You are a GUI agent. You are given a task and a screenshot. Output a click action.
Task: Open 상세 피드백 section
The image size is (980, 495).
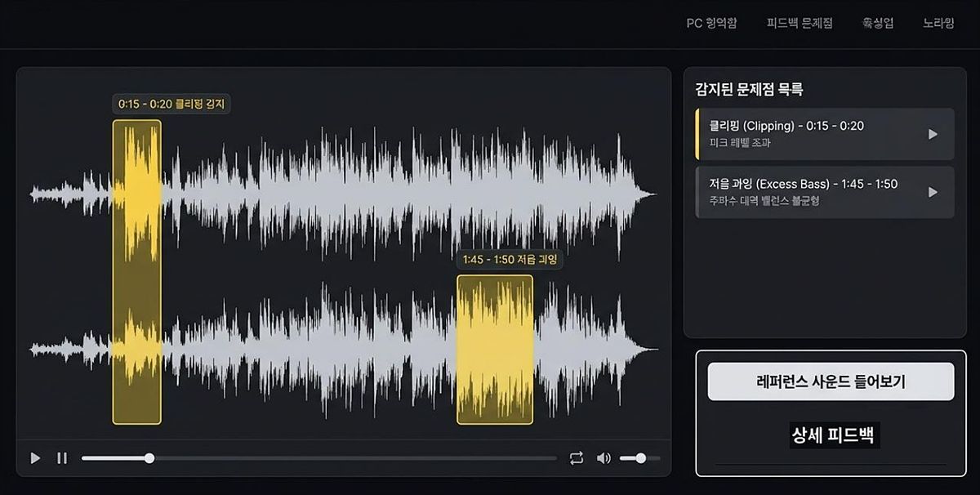831,435
